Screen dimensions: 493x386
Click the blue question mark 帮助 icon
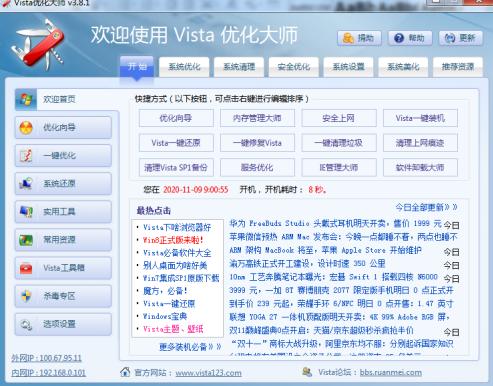point(399,38)
